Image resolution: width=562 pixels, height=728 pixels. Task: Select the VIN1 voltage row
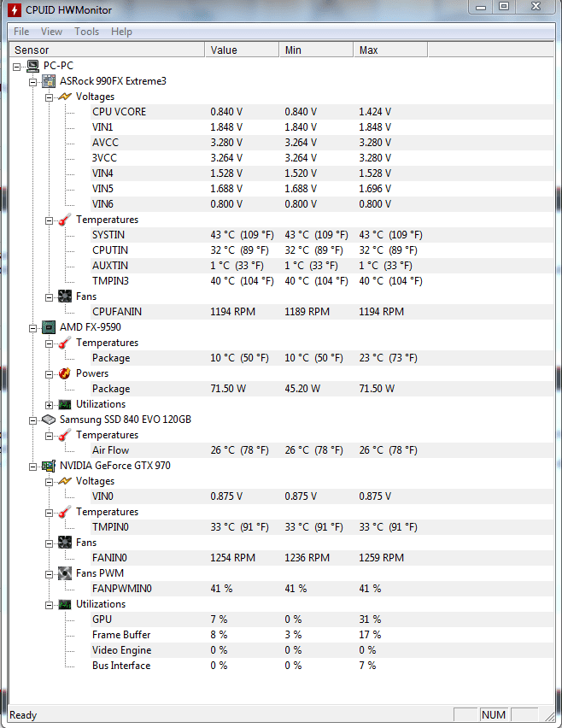click(x=322, y=127)
